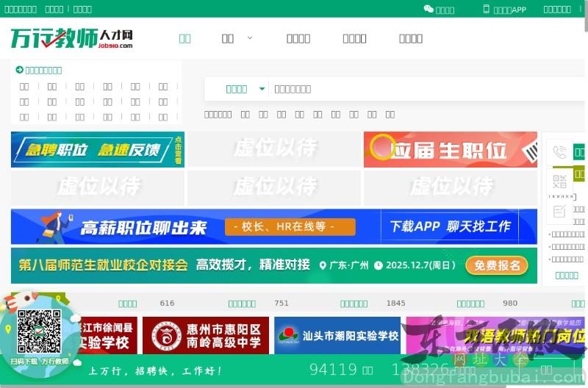Open the WeChat icon in the top bar
Image resolution: width=588 pixels, height=388 pixels.
[429, 9]
